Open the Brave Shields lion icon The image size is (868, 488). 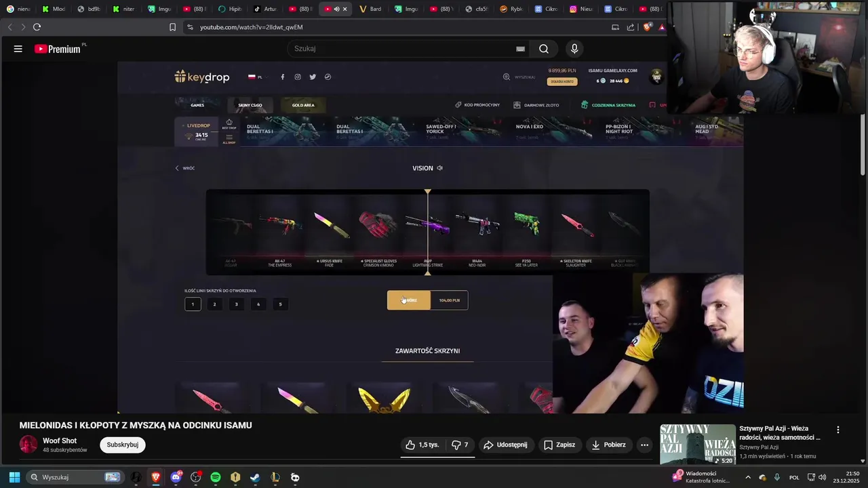pyautogui.click(x=647, y=27)
